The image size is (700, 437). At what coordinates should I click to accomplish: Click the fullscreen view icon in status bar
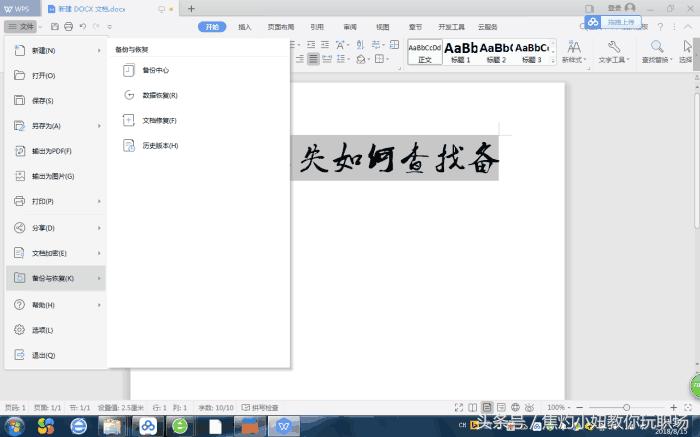tap(458, 407)
